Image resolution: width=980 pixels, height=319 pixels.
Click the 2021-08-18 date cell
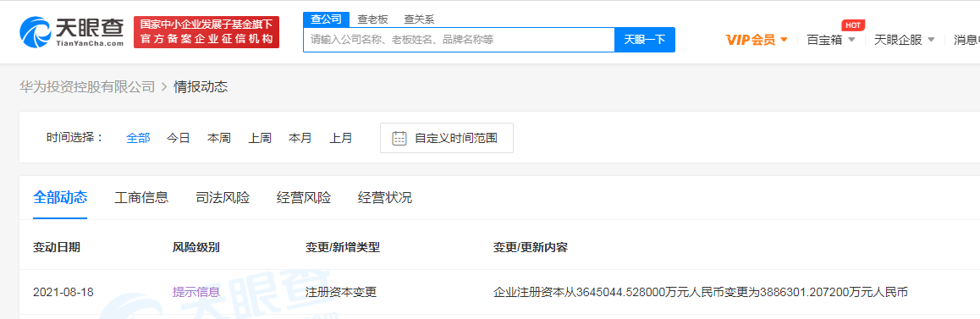(63, 292)
